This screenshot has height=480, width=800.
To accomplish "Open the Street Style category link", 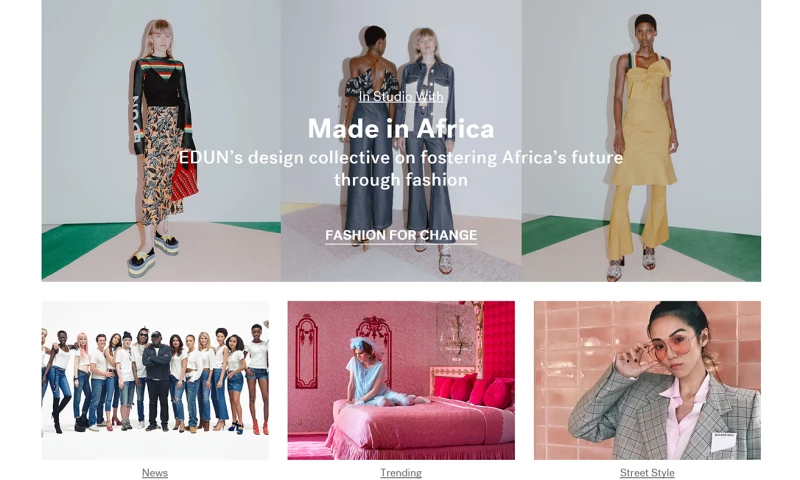I will click(x=647, y=473).
